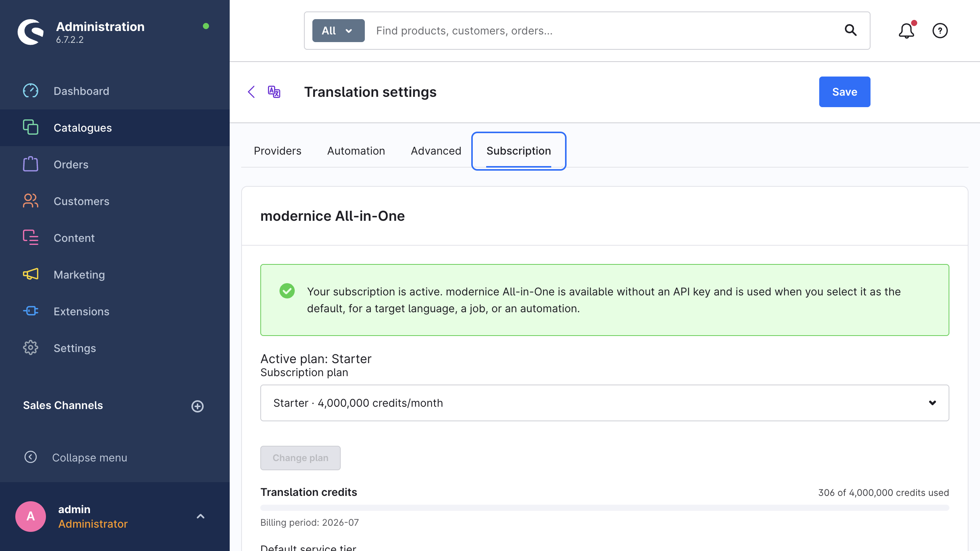980x551 pixels.
Task: Click the Dashboard gauge icon
Action: tap(31, 91)
